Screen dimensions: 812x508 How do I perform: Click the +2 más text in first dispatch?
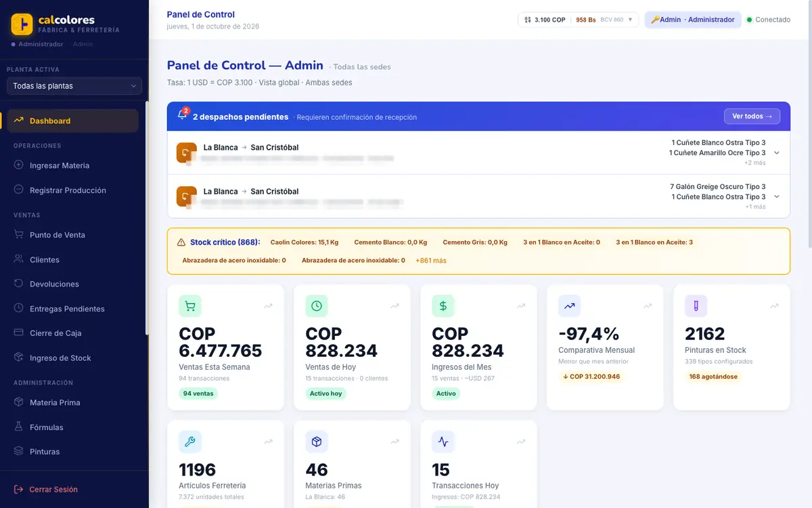click(755, 163)
